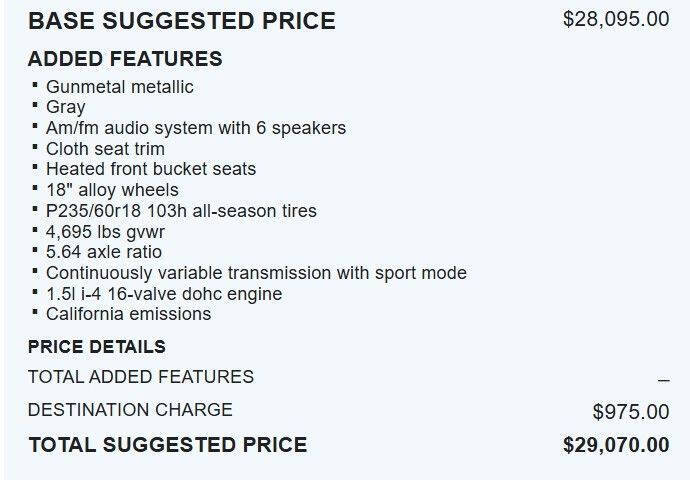Click the Destination Charge label
The height and width of the screenshot is (480, 690).
(x=130, y=410)
